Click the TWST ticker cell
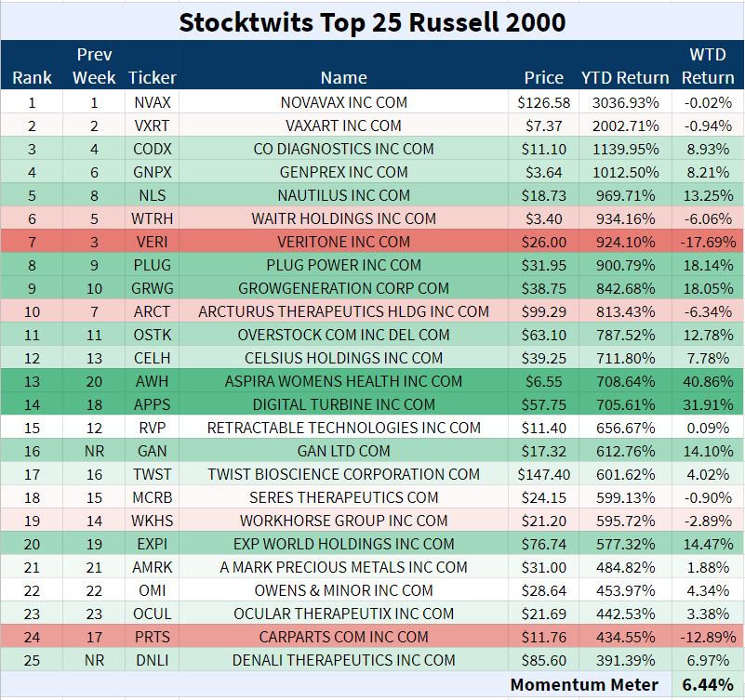Viewport: 745px width, 700px height. 152,474
